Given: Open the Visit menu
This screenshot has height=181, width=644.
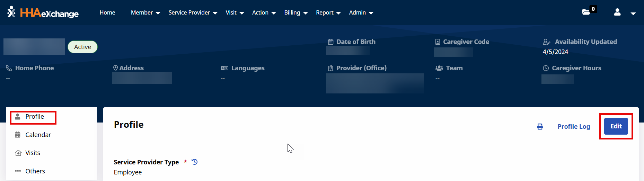Looking at the screenshot, I should click(235, 13).
